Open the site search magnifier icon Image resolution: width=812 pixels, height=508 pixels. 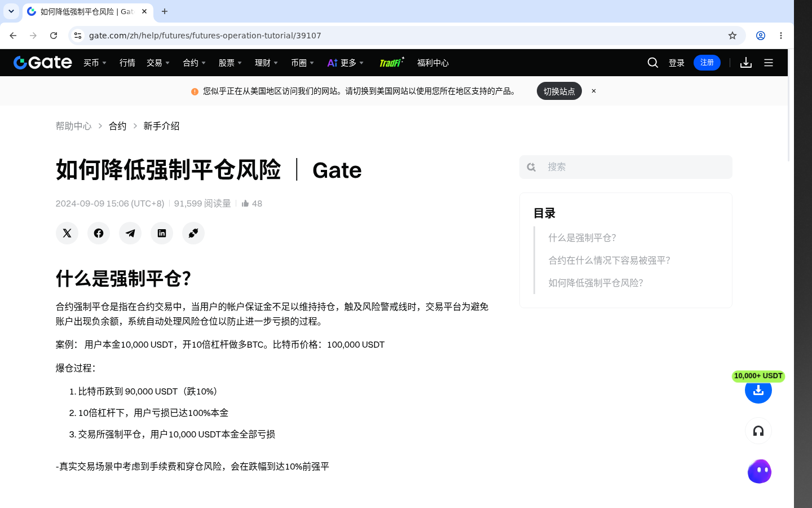pos(653,63)
